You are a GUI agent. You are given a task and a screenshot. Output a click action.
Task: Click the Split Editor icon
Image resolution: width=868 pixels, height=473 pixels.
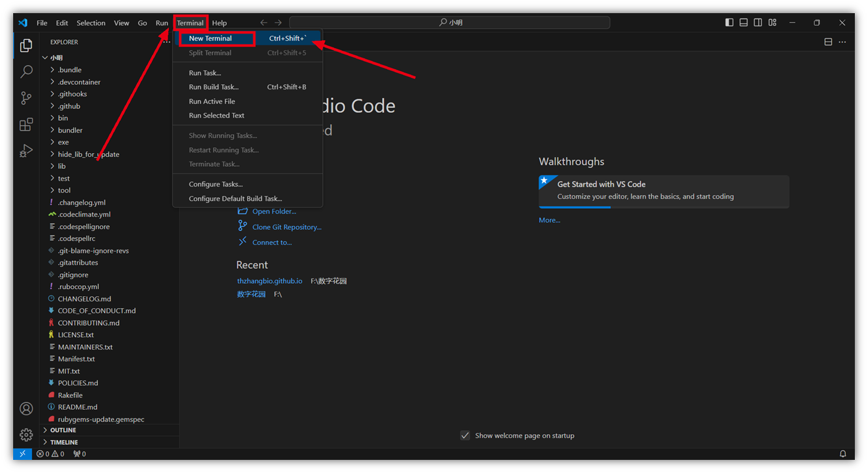point(828,42)
